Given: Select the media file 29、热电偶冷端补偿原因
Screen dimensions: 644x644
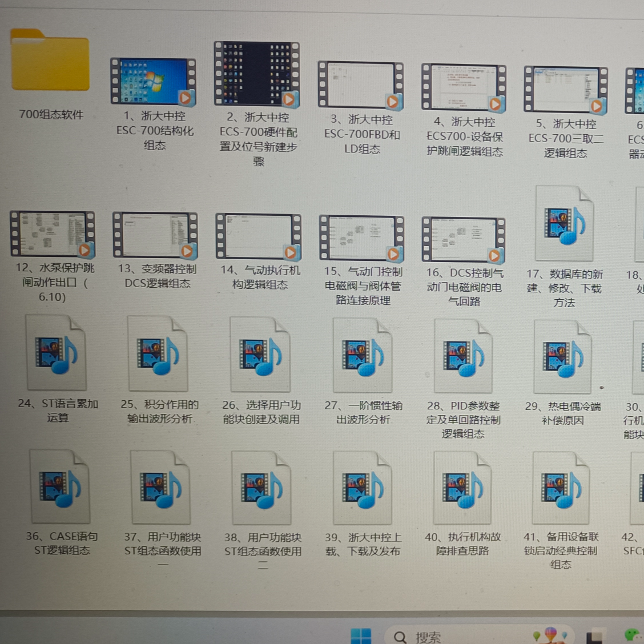Looking at the screenshot, I should 564,355.
